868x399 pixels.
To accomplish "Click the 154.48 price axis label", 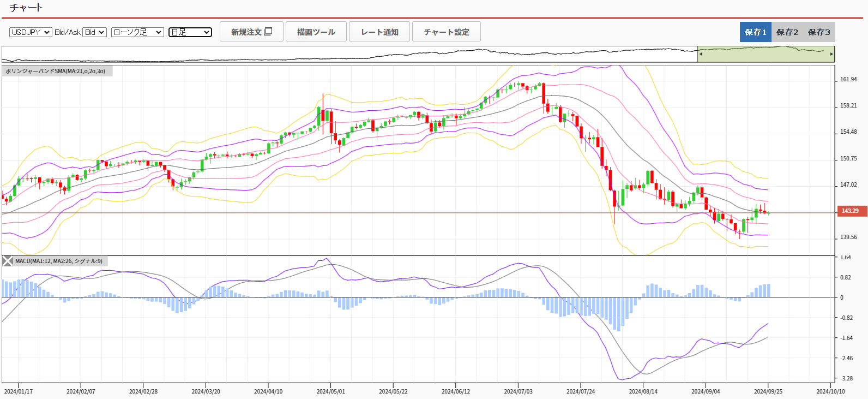I will click(848, 132).
